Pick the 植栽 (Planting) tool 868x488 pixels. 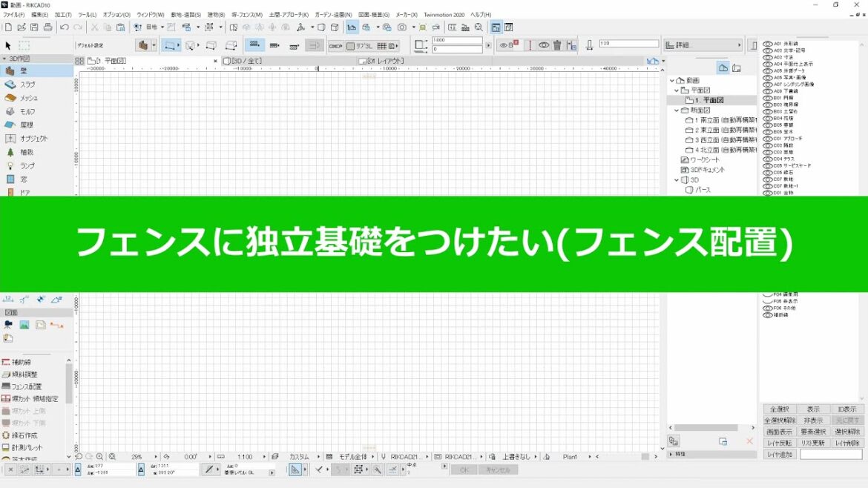coord(27,152)
